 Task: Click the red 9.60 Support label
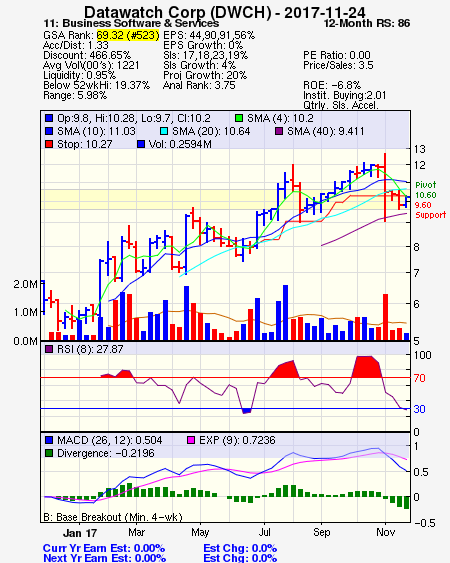click(430, 210)
